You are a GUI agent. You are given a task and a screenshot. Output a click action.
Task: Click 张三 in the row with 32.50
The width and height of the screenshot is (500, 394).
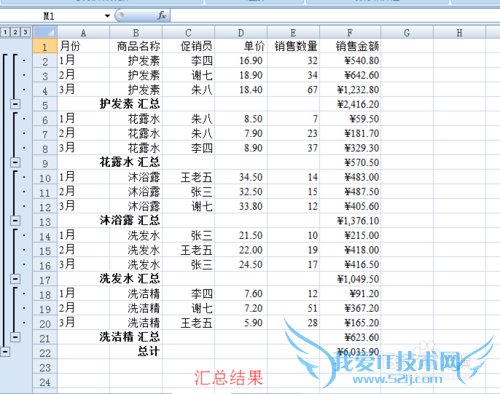(x=188, y=192)
